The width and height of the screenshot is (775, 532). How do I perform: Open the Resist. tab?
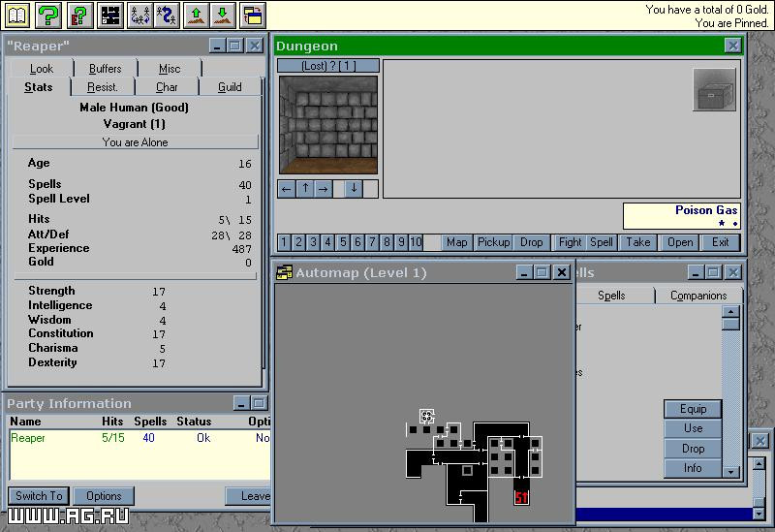[x=103, y=87]
